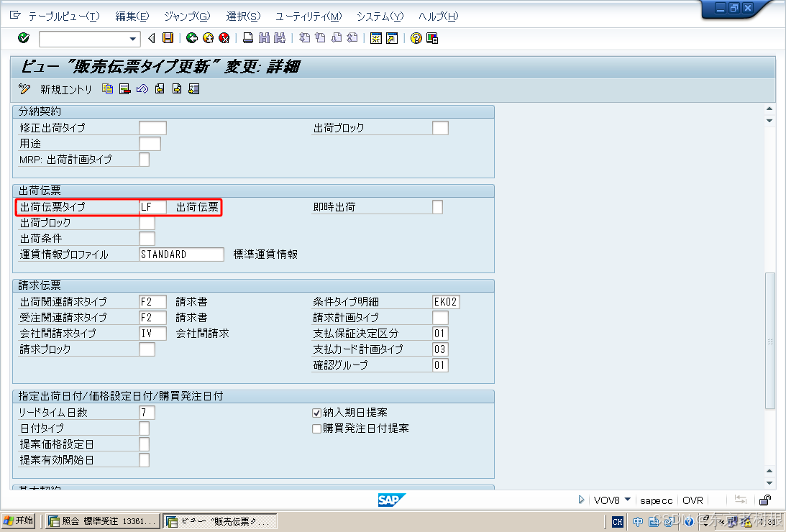
Task: Click the yellow Exit icon
Action: (x=208, y=38)
